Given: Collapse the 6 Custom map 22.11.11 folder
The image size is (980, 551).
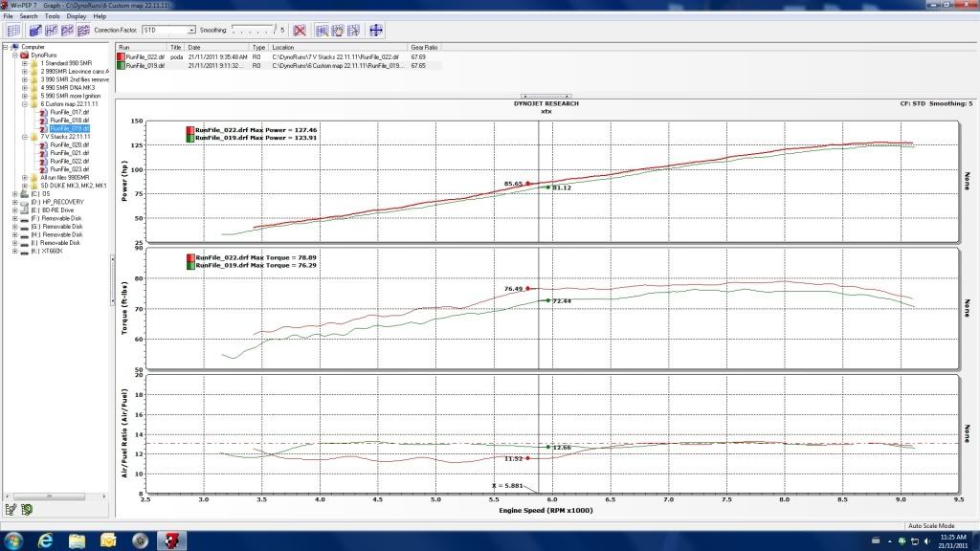Looking at the screenshot, I should pyautogui.click(x=24, y=103).
